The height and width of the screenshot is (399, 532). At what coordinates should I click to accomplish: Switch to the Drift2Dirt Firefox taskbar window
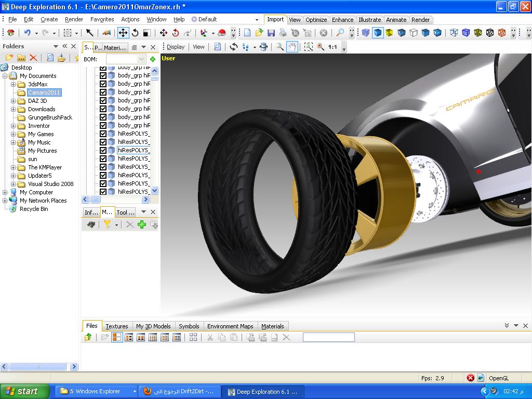click(180, 391)
